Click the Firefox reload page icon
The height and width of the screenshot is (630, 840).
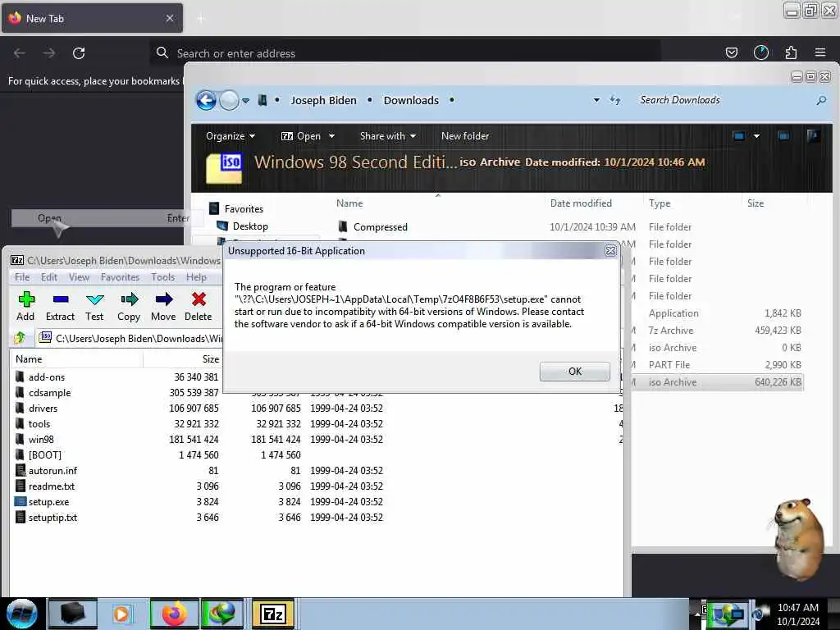click(79, 53)
